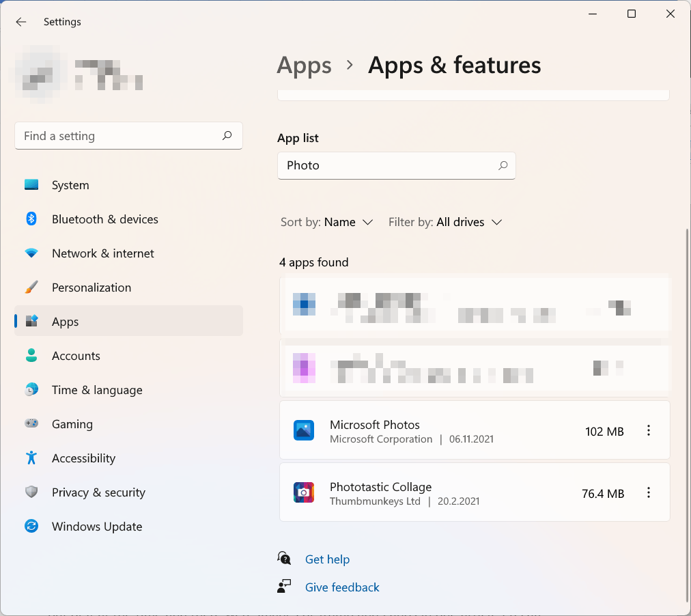
Task: Click the Phototastic Collage app icon
Action: [304, 492]
